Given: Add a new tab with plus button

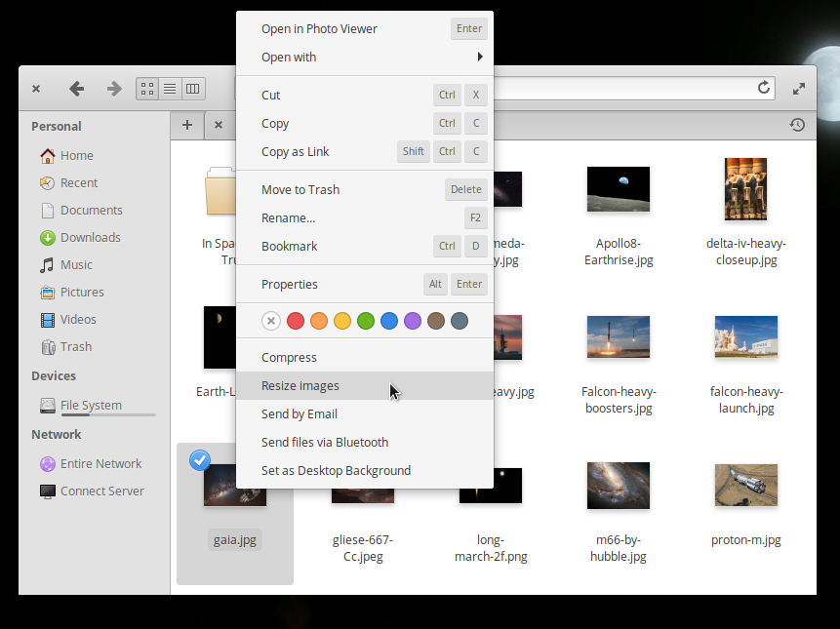Looking at the screenshot, I should 187,125.
